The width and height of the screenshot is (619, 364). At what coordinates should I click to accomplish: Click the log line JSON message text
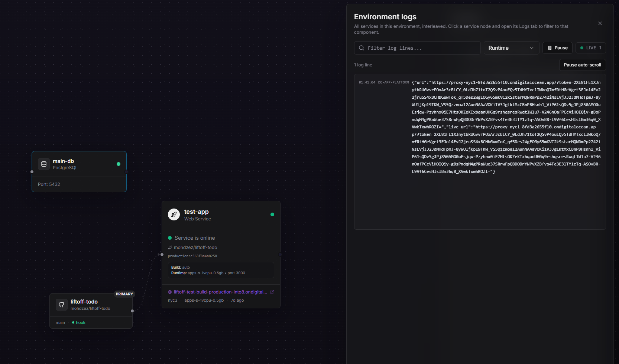point(506,127)
